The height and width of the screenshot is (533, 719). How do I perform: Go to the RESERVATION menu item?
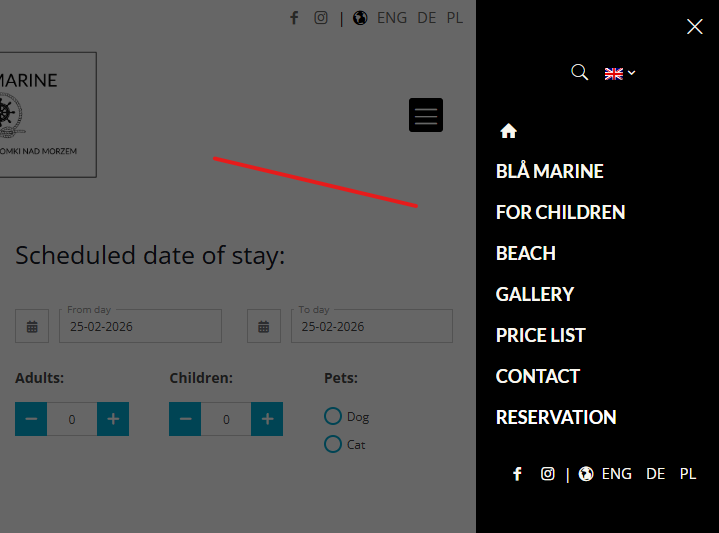[x=556, y=417]
